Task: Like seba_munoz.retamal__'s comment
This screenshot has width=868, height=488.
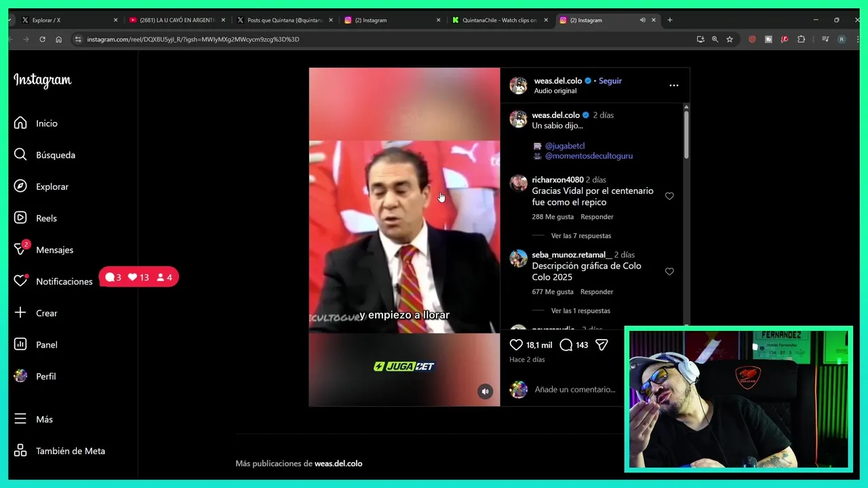Action: (669, 271)
